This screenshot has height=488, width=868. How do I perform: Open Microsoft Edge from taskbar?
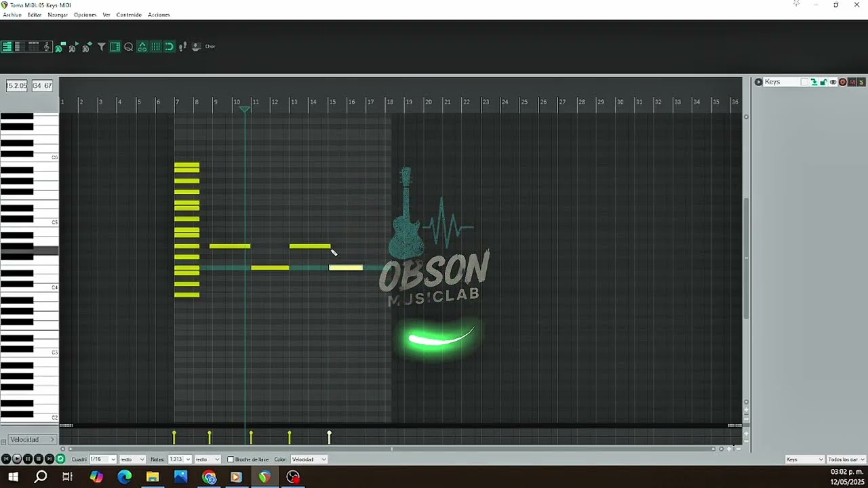[x=125, y=477]
